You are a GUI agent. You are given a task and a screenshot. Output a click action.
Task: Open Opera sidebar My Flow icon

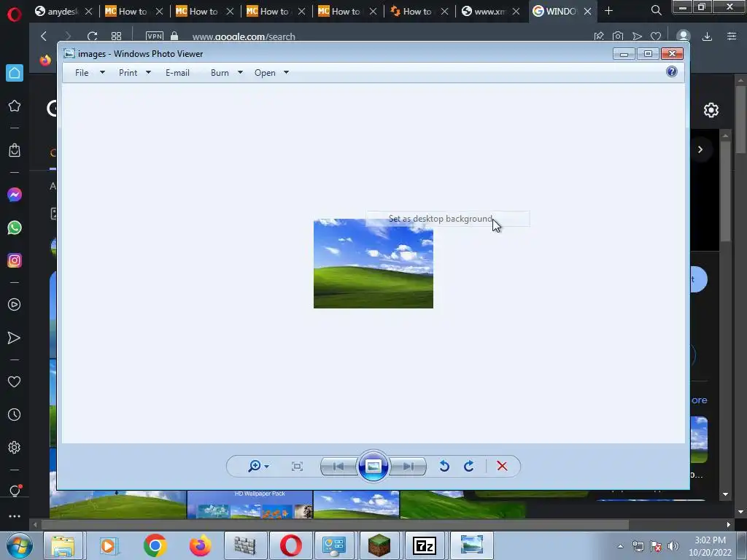[15, 338]
